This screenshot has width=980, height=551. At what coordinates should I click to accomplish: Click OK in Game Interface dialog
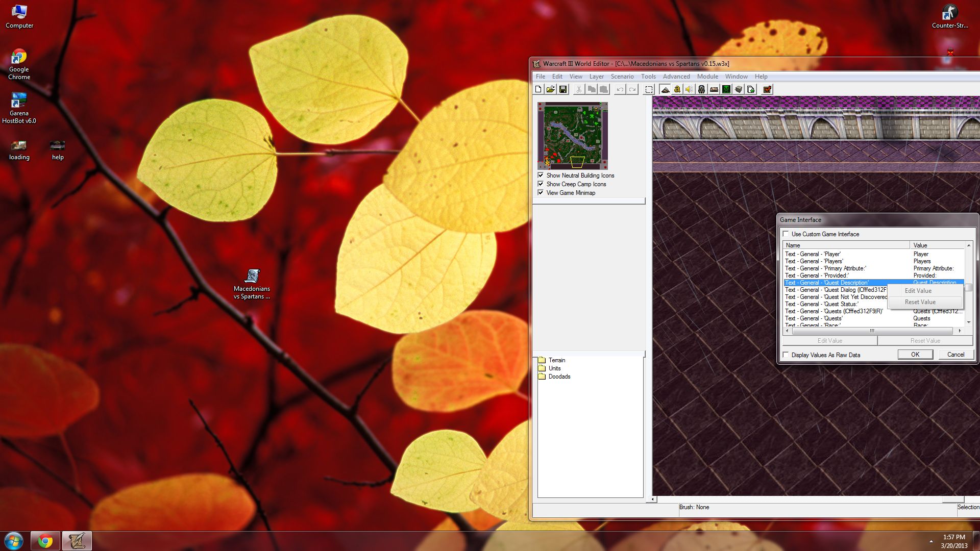915,354
